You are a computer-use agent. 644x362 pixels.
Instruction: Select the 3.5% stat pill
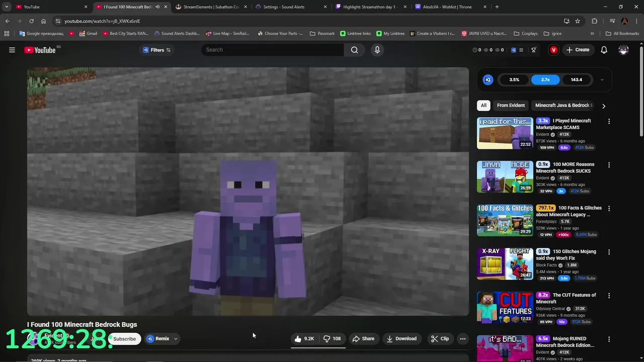click(x=514, y=79)
